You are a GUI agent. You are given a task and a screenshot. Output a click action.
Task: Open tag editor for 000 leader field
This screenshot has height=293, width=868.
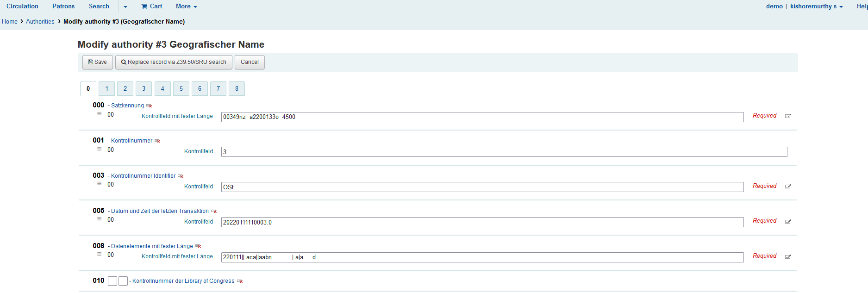click(x=788, y=116)
